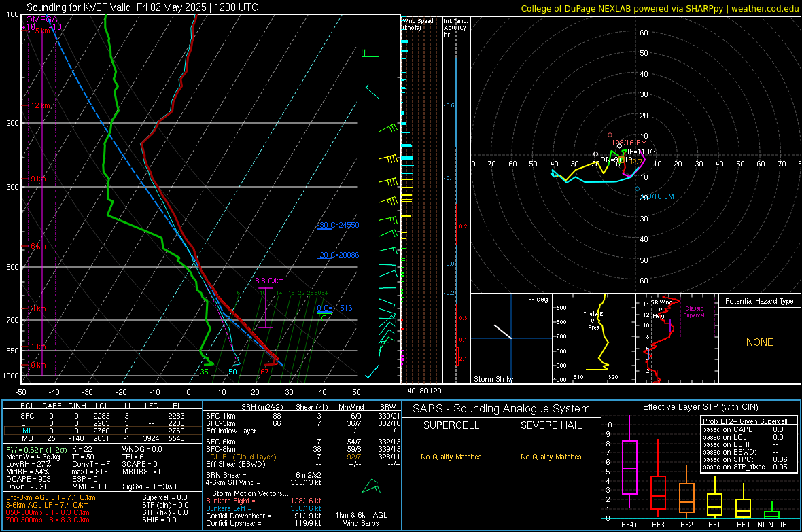Select the SFC parcel row

coord(103,416)
